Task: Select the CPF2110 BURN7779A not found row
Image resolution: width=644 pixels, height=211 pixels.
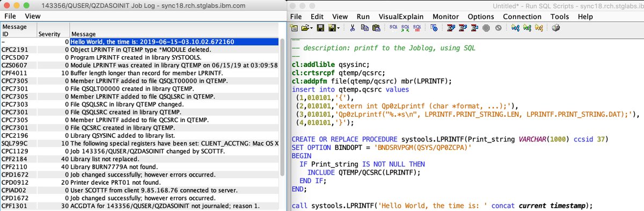Action: 140,168
